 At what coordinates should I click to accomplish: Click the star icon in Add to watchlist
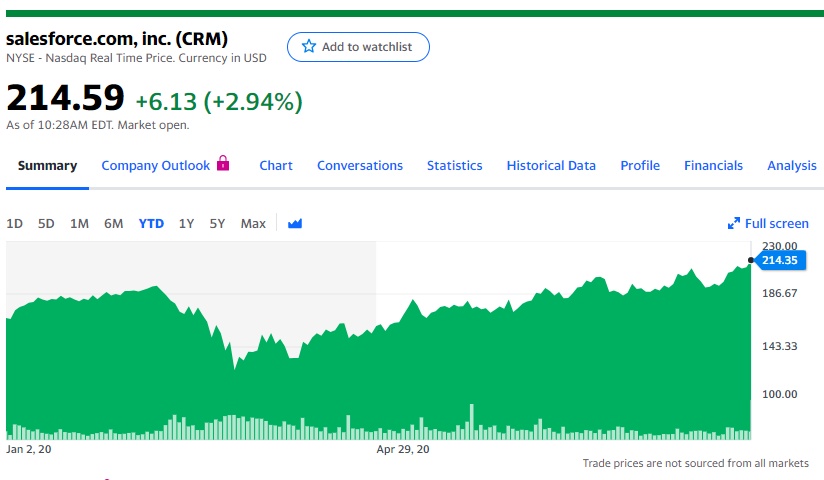point(309,46)
